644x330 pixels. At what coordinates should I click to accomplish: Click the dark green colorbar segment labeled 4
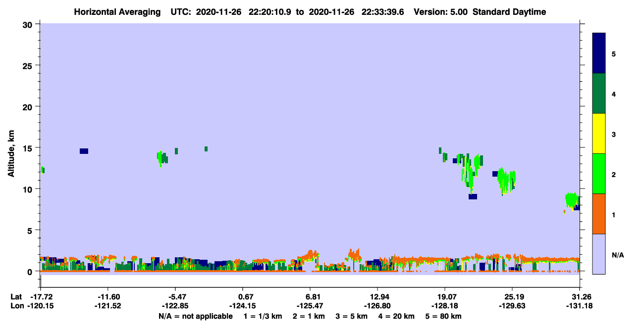(x=599, y=94)
